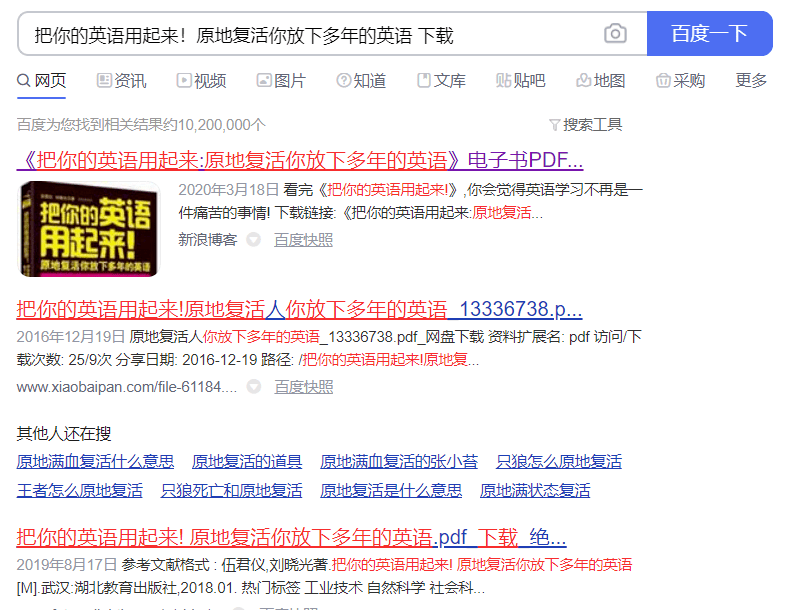Click snippet text 2020年3月18日

pos(229,190)
